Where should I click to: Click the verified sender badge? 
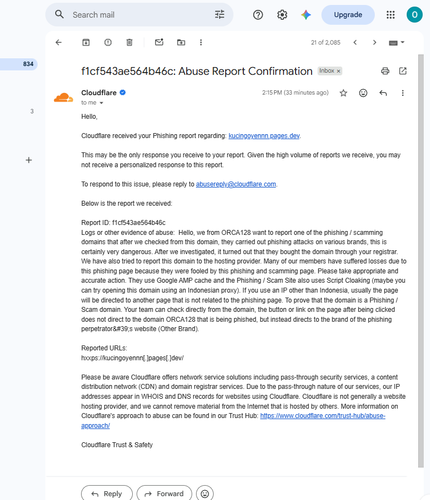click(x=123, y=93)
